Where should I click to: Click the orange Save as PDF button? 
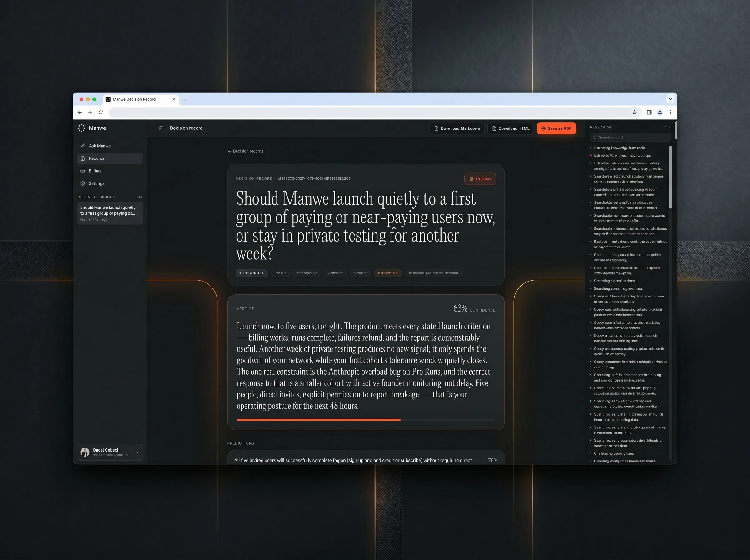tap(556, 128)
